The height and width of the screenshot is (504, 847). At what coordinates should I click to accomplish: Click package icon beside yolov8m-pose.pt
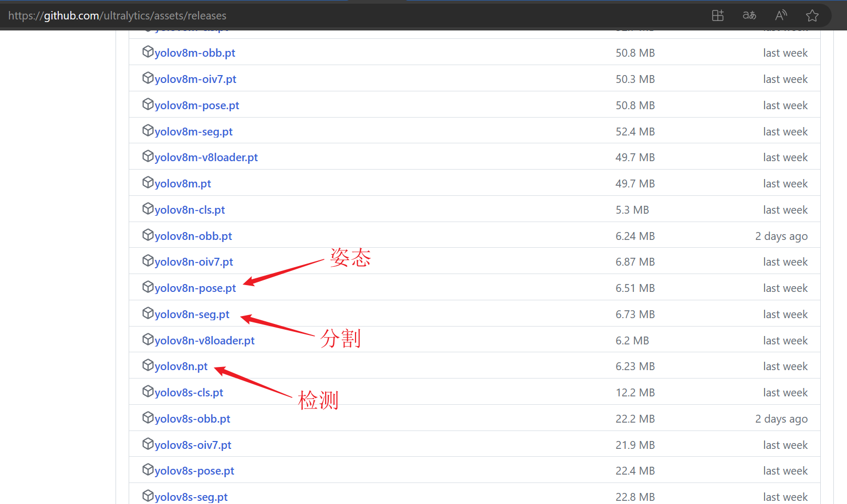[x=148, y=104]
